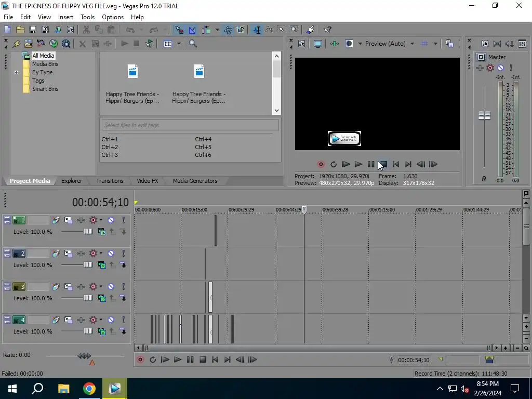Open Mixing Console icon in Master panel
Image resolution: width=532 pixels, height=399 pixels.
522,44
